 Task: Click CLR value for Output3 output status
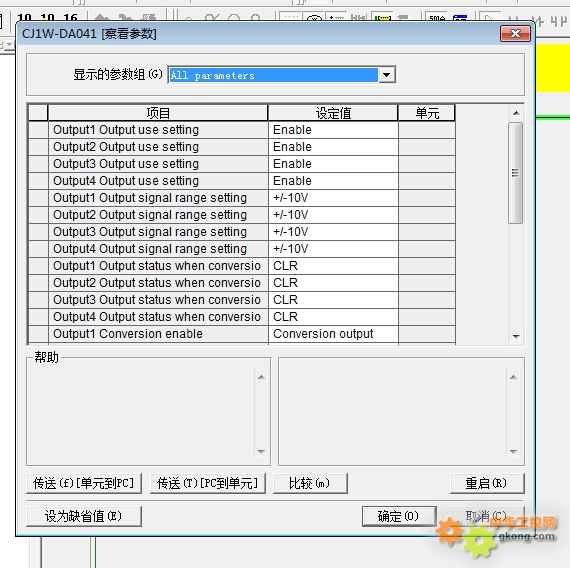point(333,300)
